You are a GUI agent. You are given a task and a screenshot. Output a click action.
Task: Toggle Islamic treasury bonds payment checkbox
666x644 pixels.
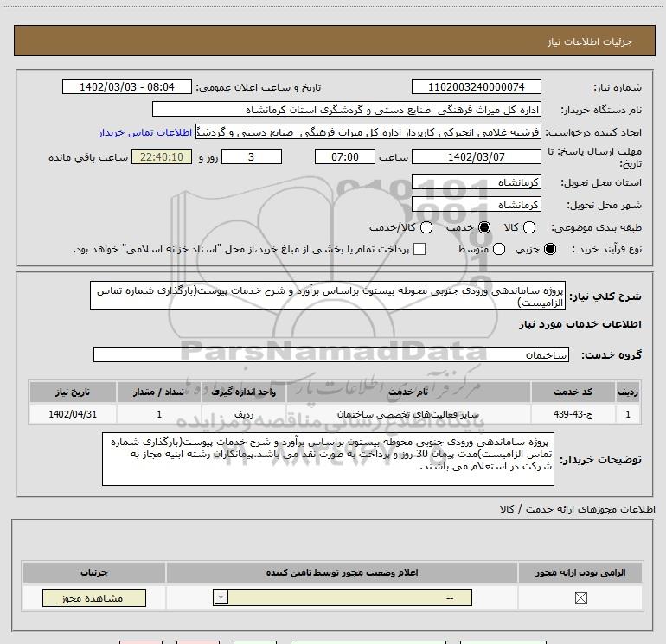point(419,249)
